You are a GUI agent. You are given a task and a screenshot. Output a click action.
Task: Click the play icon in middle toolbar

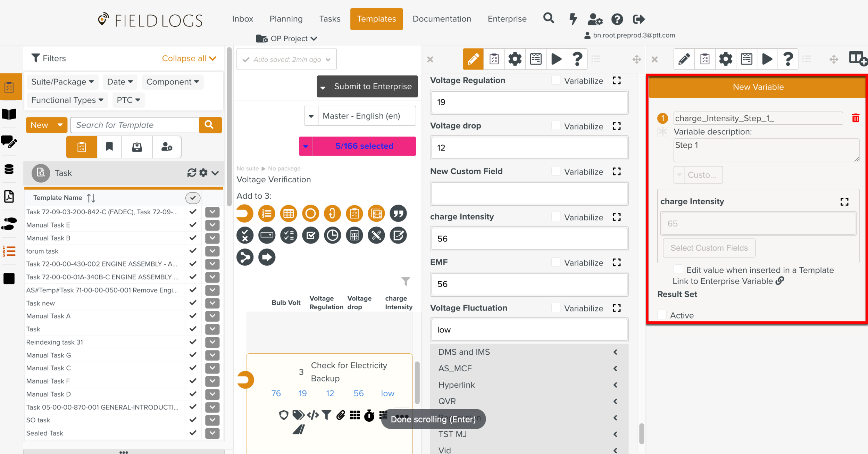pyautogui.click(x=556, y=59)
